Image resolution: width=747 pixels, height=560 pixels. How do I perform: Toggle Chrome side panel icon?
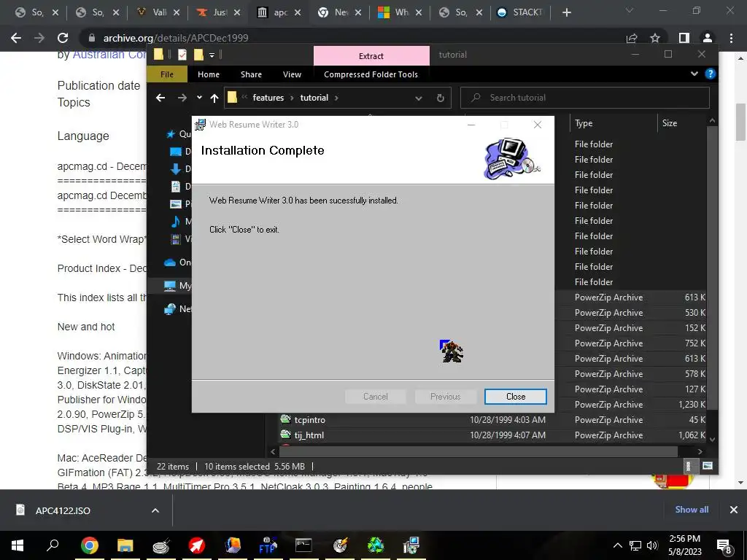(684, 38)
